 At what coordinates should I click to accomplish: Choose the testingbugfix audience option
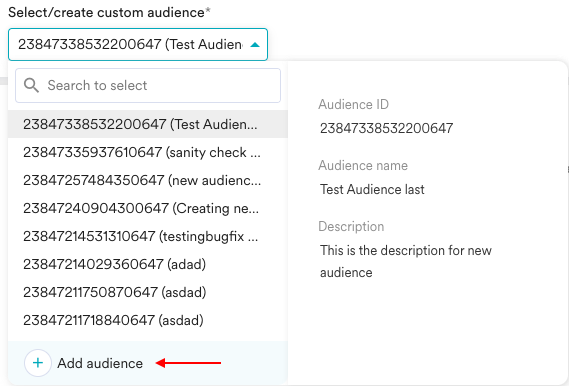coord(148,236)
